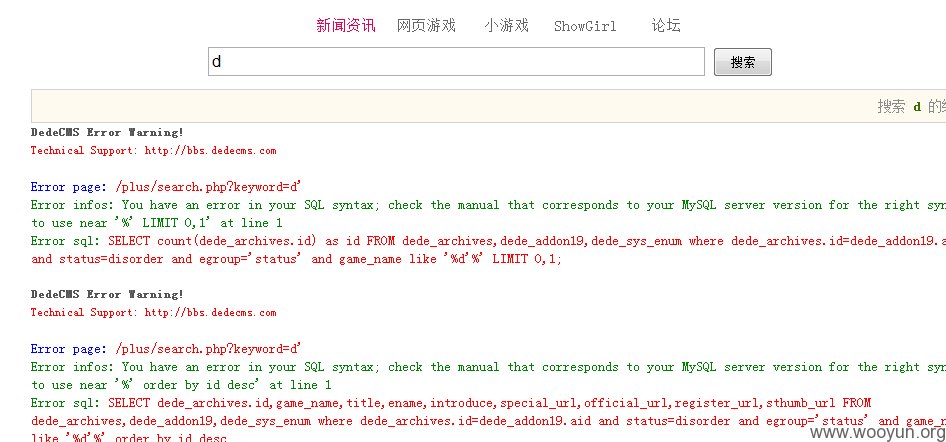This screenshot has height=442, width=946.
Task: Select first 'Error page: /plus/search.php?keyword=d'' line
Action: pyautogui.click(x=166, y=187)
